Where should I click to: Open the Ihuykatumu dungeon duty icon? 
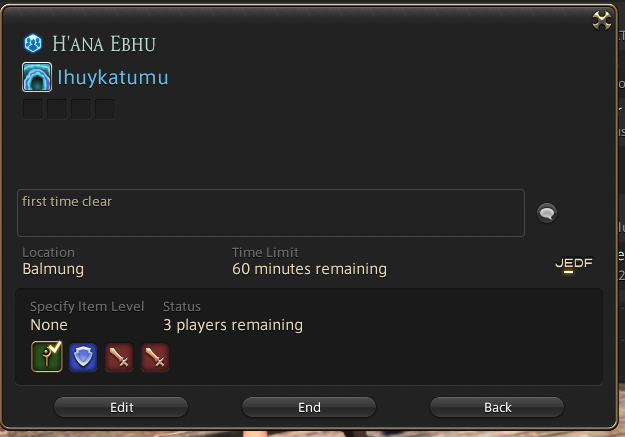click(37, 77)
